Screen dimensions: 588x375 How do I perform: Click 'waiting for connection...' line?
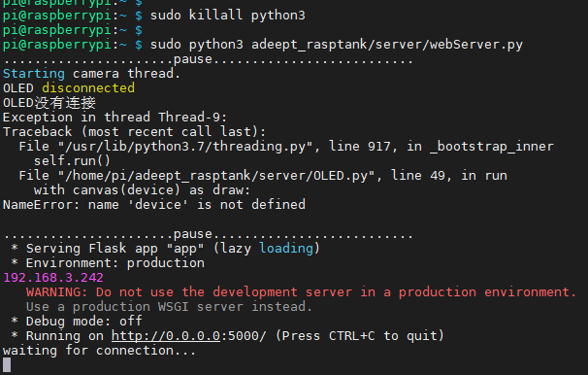(x=99, y=350)
